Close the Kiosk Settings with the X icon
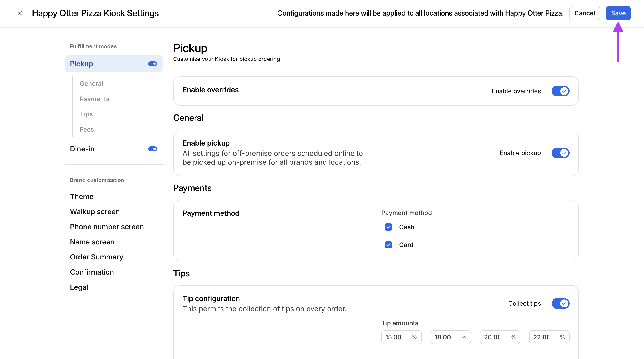 (x=20, y=13)
